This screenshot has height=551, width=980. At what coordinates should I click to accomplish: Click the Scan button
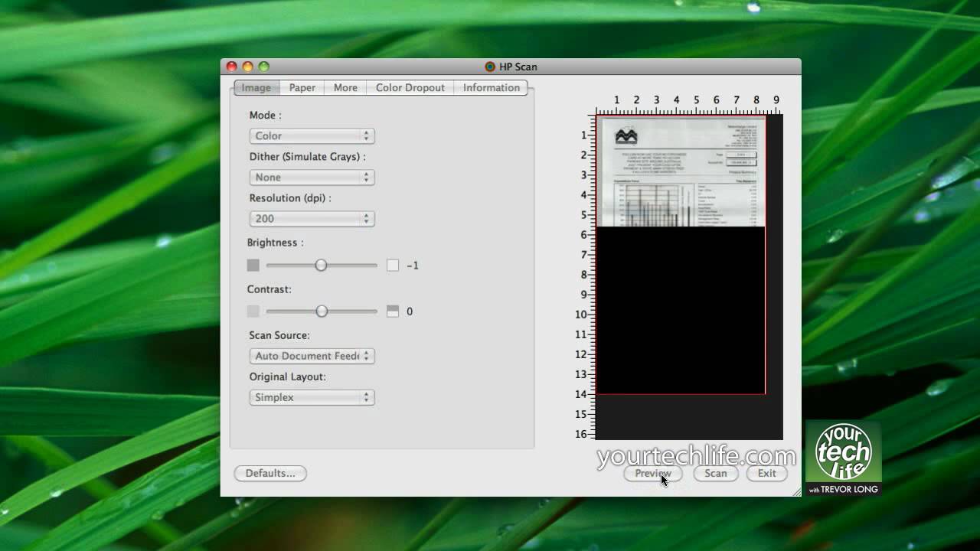[716, 473]
